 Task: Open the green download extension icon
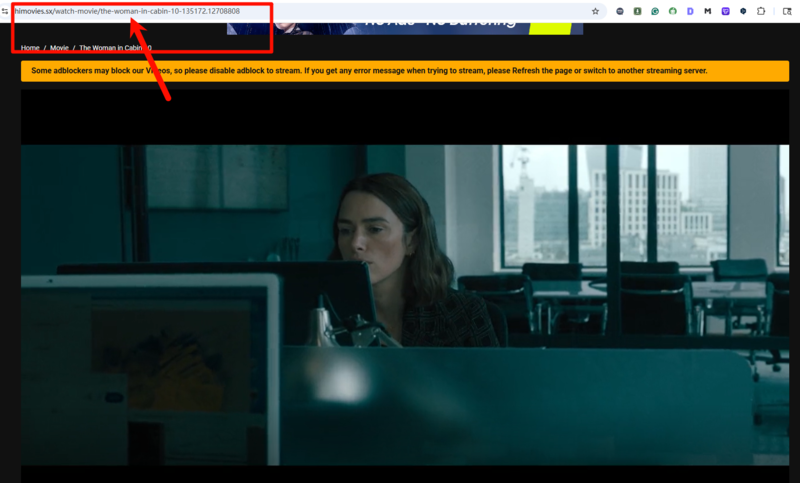point(637,11)
